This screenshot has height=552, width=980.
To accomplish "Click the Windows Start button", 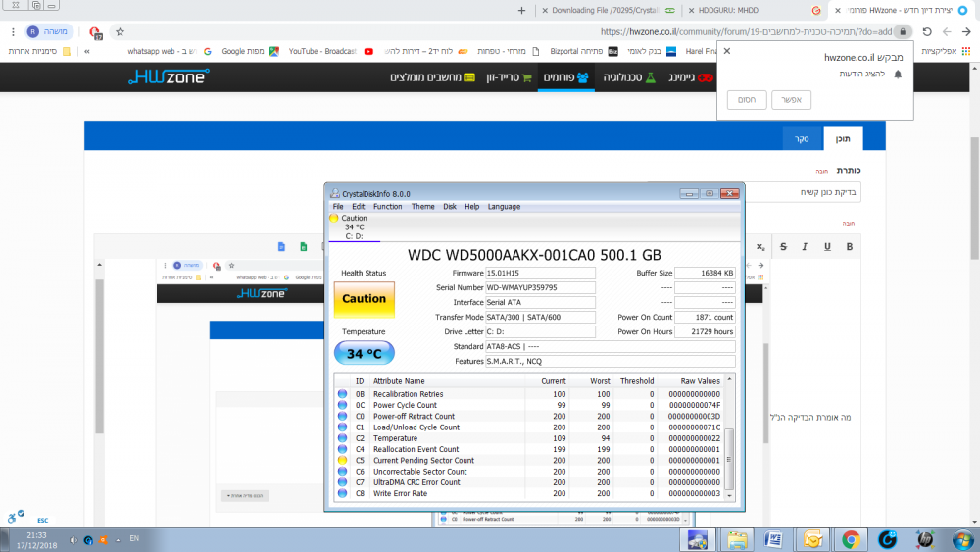I will tap(962, 539).
